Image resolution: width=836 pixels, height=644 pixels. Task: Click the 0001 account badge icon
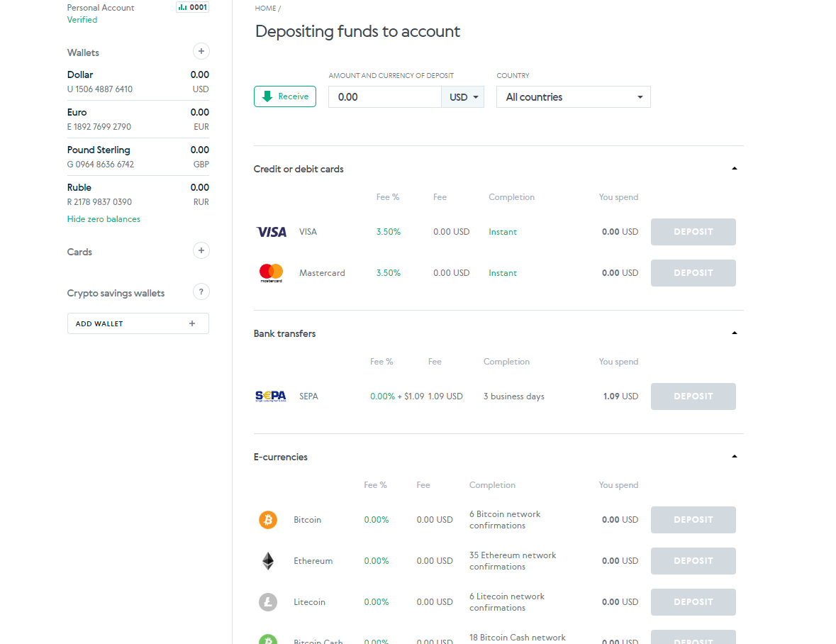tap(192, 8)
